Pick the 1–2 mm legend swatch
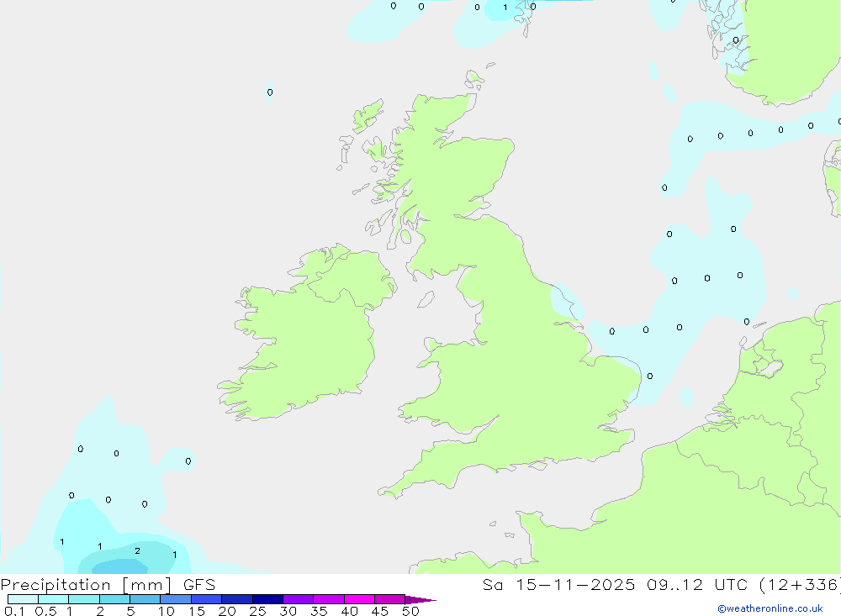This screenshot has width=841, height=616. pyautogui.click(x=84, y=599)
